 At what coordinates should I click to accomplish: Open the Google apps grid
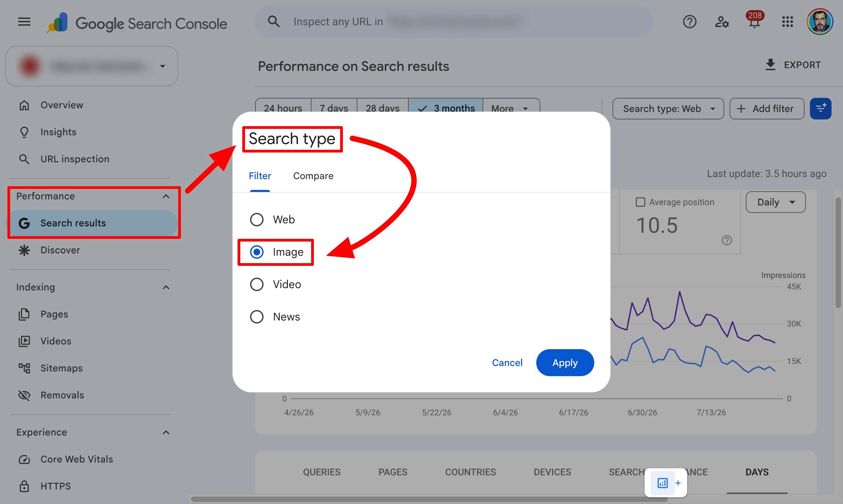tap(787, 22)
